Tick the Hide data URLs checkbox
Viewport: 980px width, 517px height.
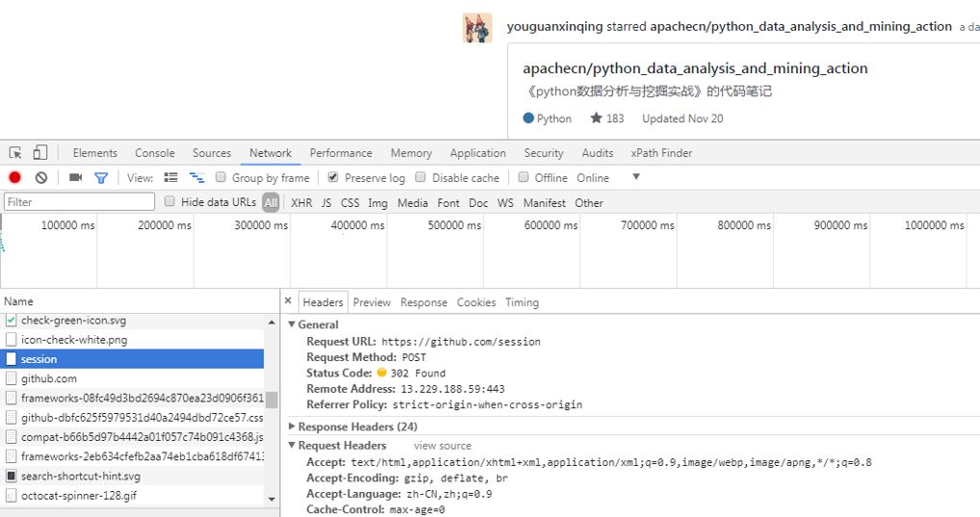[x=169, y=201]
